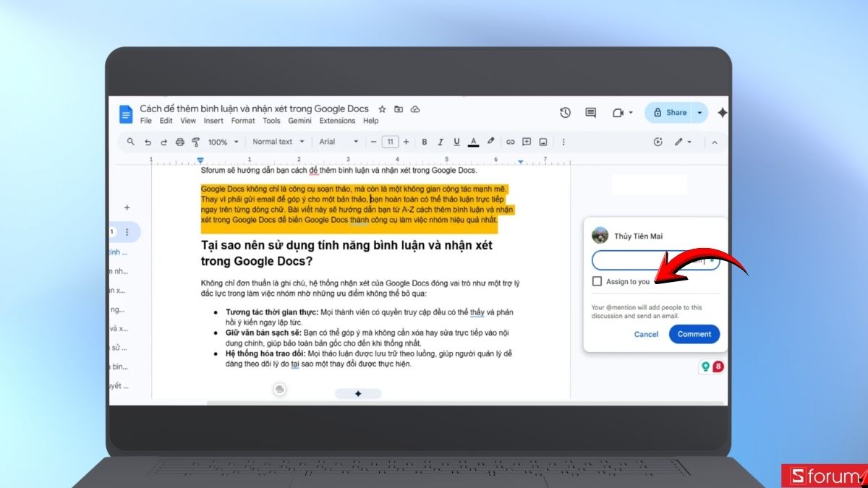
Task: Open the Arial font dropdown
Action: click(339, 142)
